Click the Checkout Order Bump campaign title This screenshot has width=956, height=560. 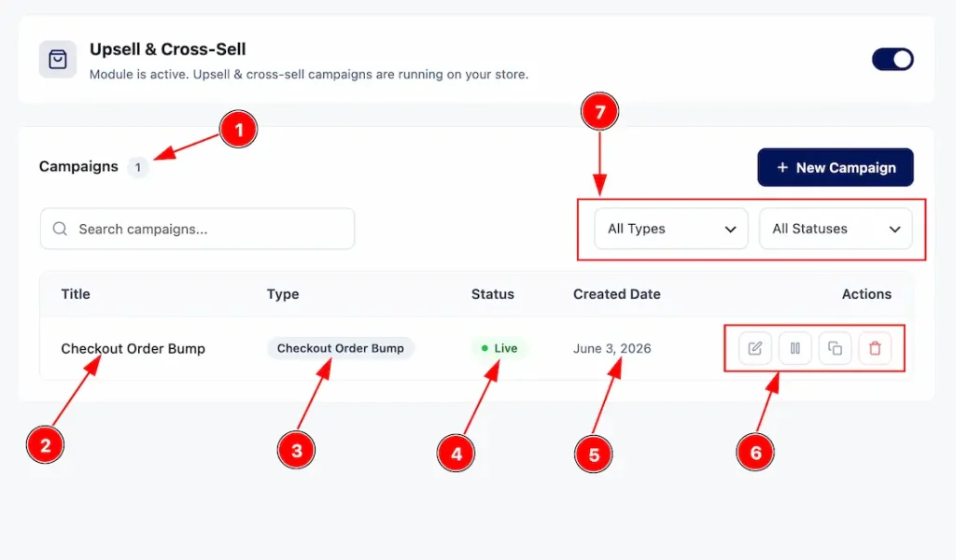pos(133,348)
